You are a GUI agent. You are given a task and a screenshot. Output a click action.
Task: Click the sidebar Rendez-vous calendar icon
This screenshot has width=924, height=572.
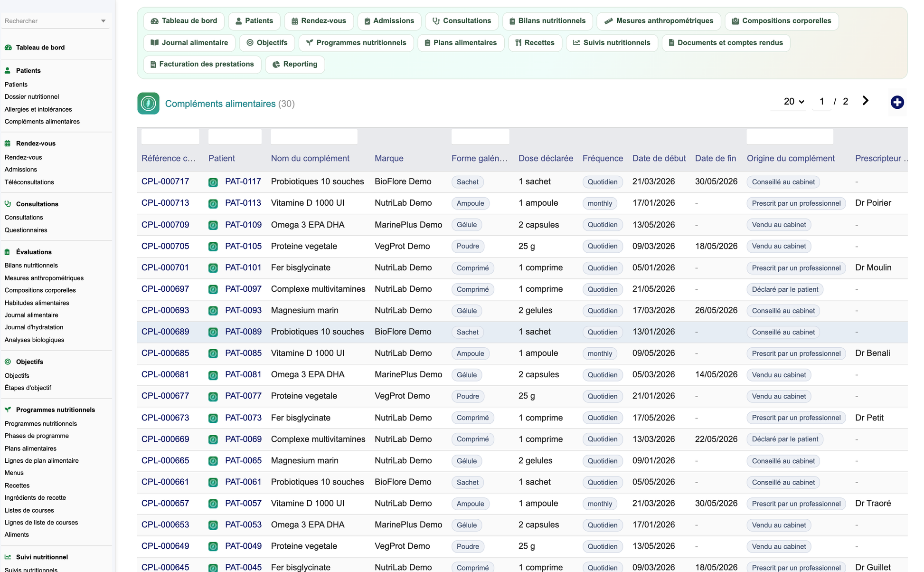coord(8,143)
